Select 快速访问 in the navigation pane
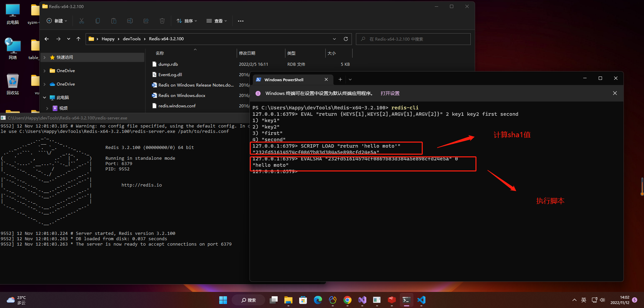The height and width of the screenshot is (308, 644). (92, 57)
